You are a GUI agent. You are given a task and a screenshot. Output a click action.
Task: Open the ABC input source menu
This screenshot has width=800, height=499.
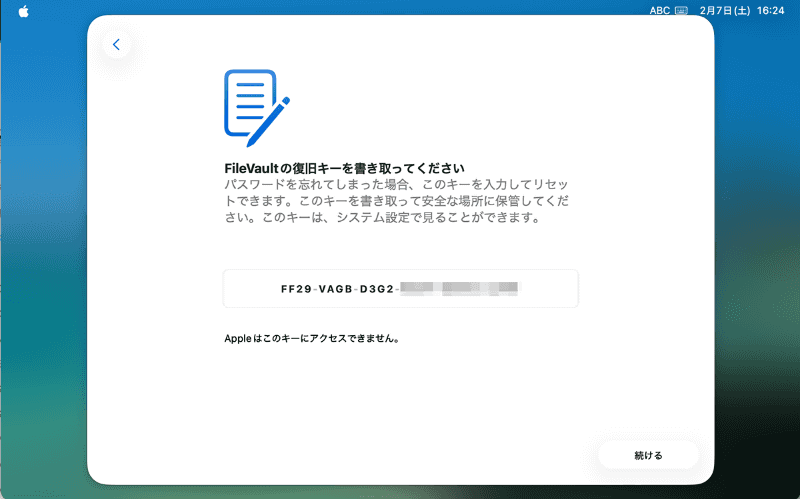pos(659,11)
